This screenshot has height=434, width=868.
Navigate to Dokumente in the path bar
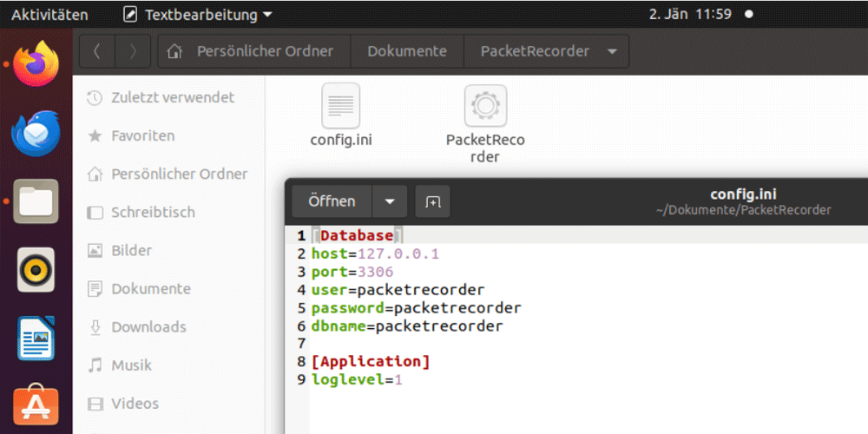[x=407, y=51]
